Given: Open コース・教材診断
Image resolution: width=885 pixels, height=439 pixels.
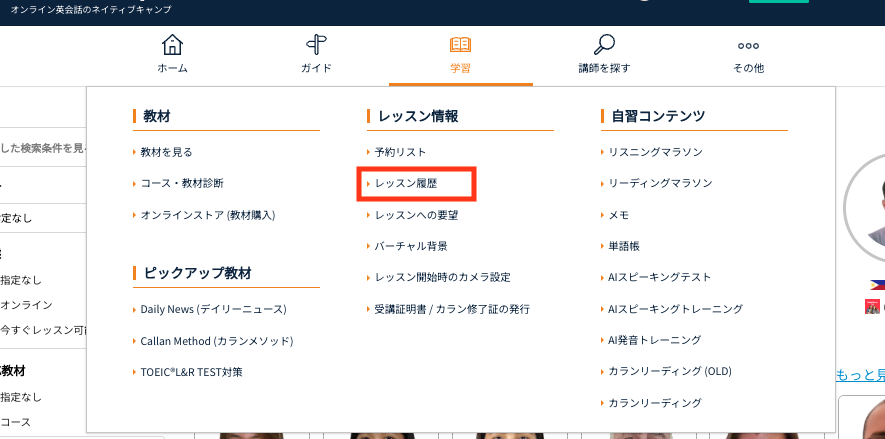Looking at the screenshot, I should (x=182, y=184).
